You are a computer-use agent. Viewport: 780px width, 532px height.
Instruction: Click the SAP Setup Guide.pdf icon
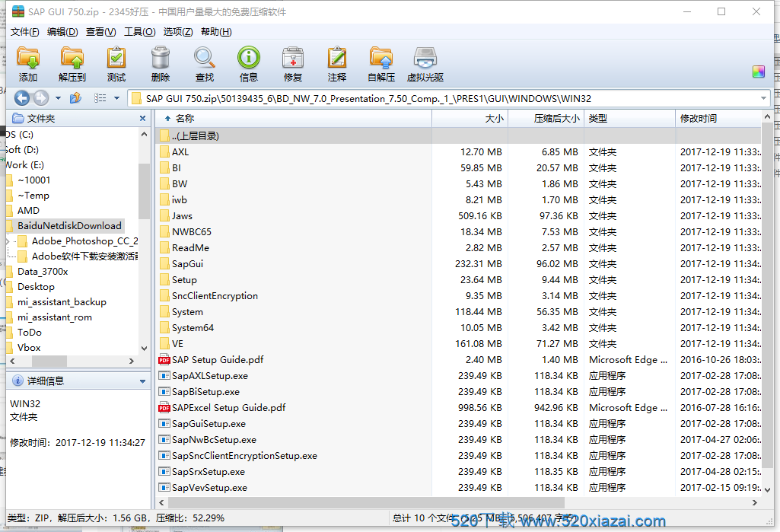tap(164, 359)
